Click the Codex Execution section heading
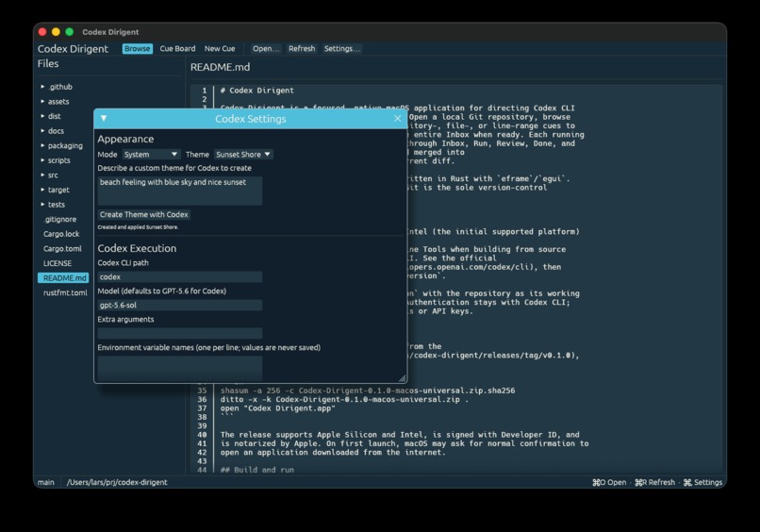 [x=137, y=248]
